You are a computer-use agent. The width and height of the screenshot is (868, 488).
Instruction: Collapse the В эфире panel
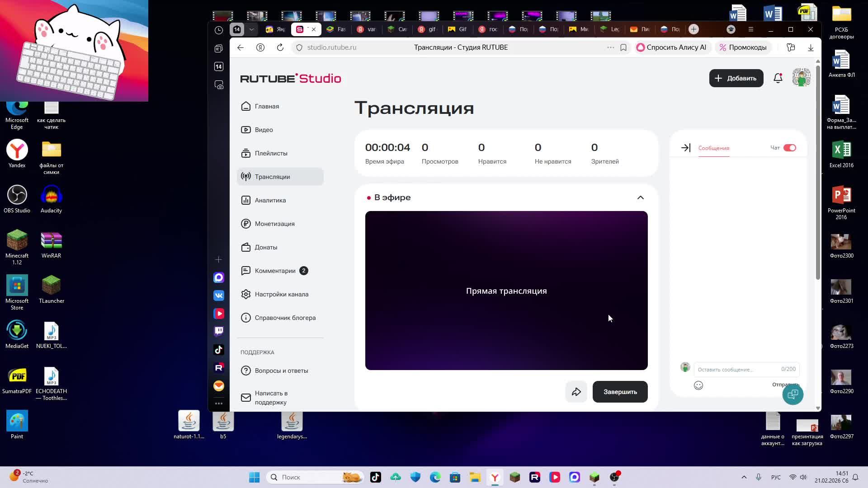[640, 197]
